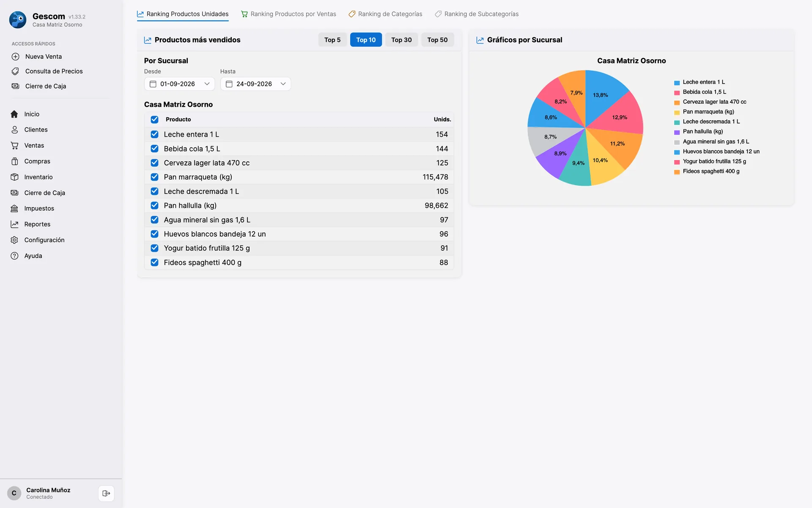Image resolution: width=812 pixels, height=508 pixels.
Task: Select the Top 10 button
Action: tap(366, 40)
